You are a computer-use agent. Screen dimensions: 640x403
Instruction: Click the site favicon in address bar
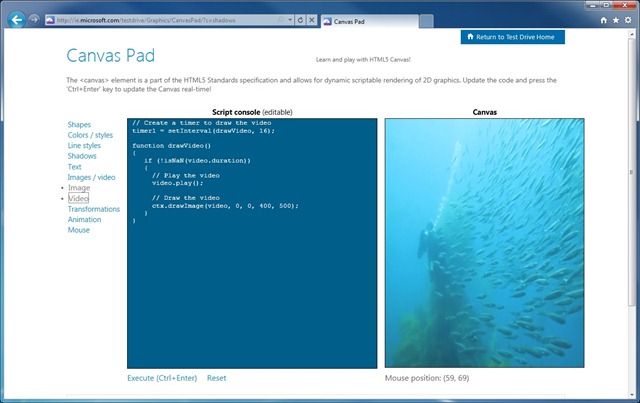50,20
